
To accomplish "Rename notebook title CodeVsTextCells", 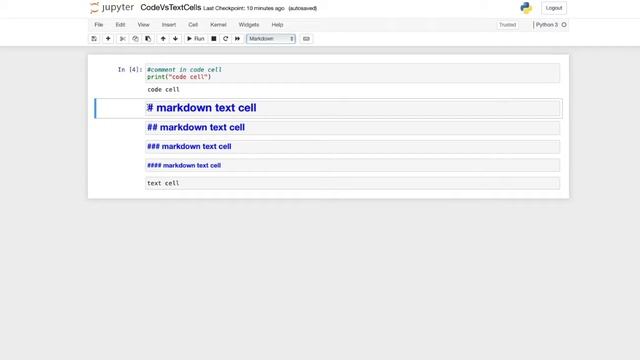I will pos(171,8).
